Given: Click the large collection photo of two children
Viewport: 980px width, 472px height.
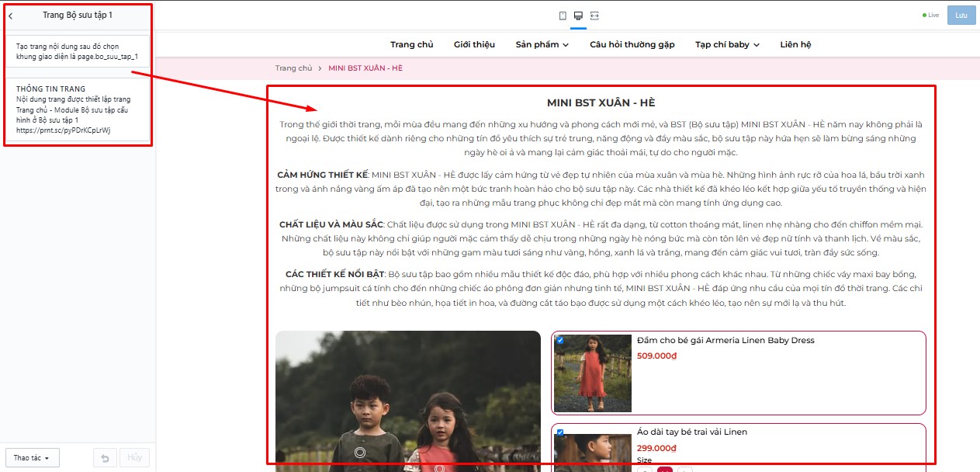Looking at the screenshot, I should (x=408, y=401).
